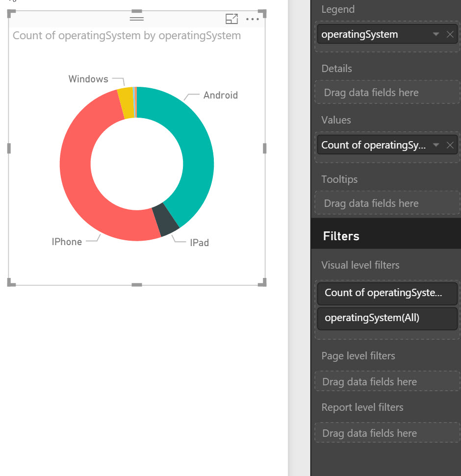
Task: Click the chart title text
Action: 127,36
